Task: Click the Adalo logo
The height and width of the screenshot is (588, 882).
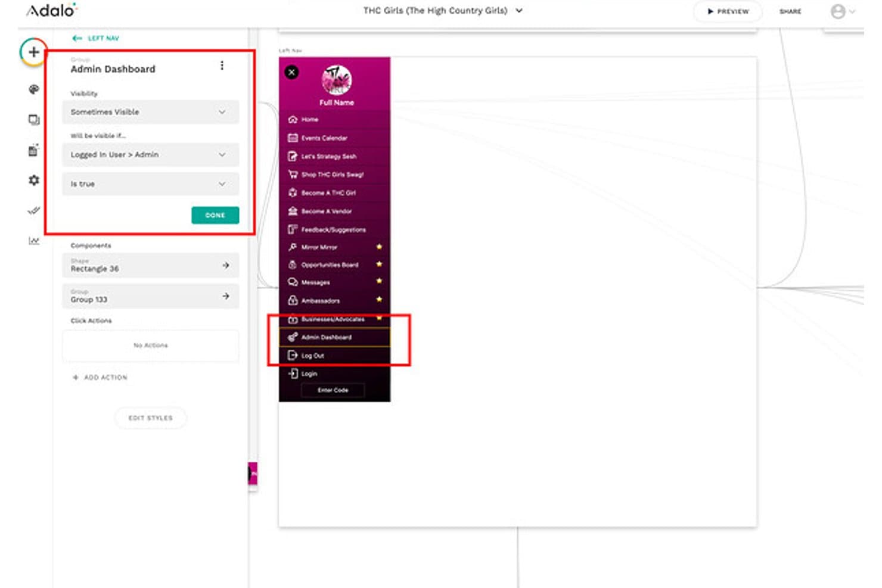Action: click(51, 10)
